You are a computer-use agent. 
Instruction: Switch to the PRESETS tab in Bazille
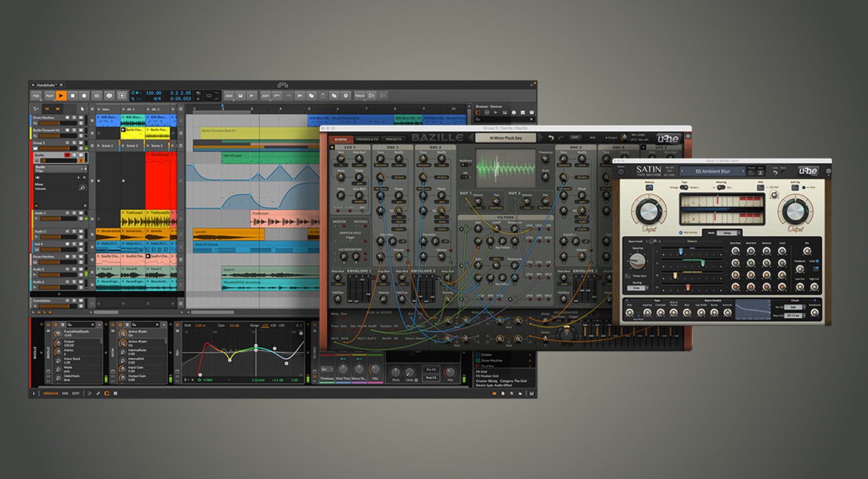pos(393,139)
